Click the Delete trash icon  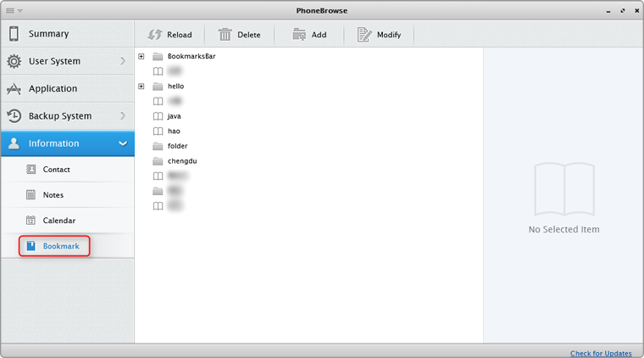coord(225,35)
